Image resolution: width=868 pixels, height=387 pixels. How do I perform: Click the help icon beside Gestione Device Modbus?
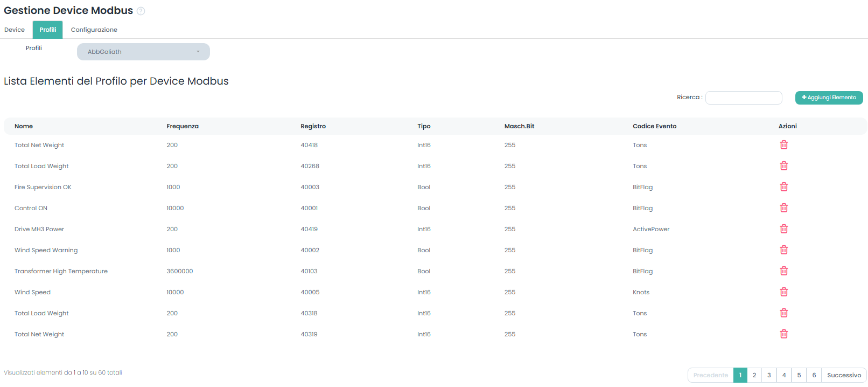pos(141,11)
